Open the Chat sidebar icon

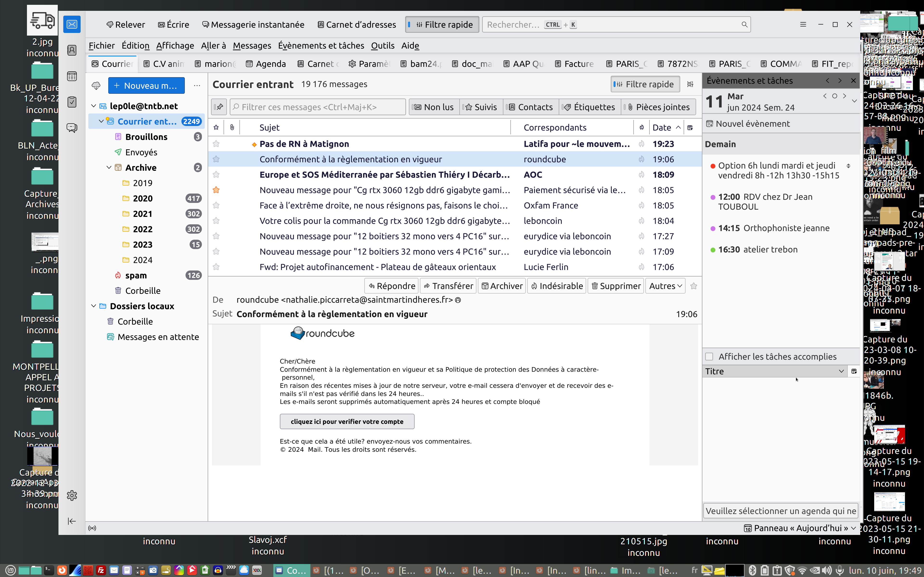[72, 127]
